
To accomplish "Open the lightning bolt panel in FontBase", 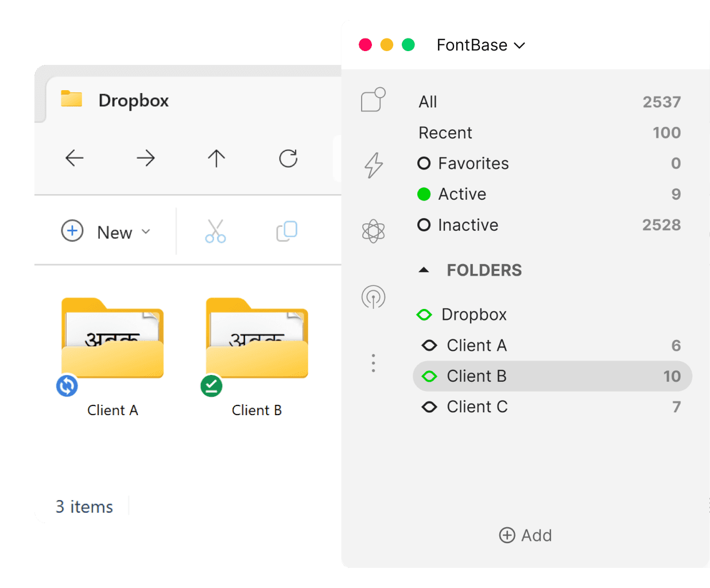I will (x=374, y=165).
